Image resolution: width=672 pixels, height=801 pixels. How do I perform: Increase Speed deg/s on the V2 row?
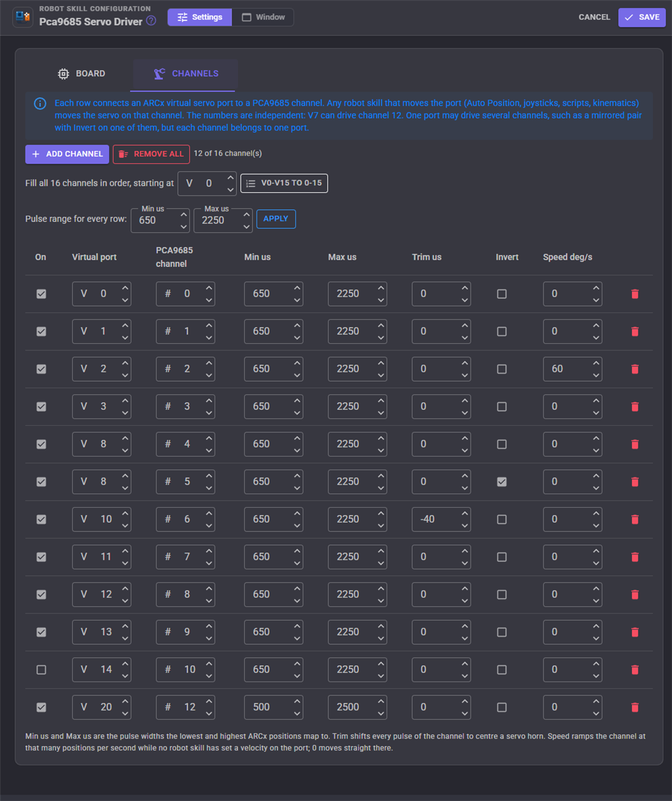click(x=596, y=363)
